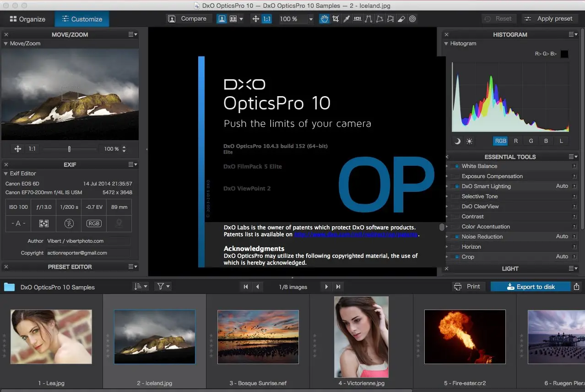
Task: Activate the miniature effect circular tool
Action: pyautogui.click(x=412, y=19)
